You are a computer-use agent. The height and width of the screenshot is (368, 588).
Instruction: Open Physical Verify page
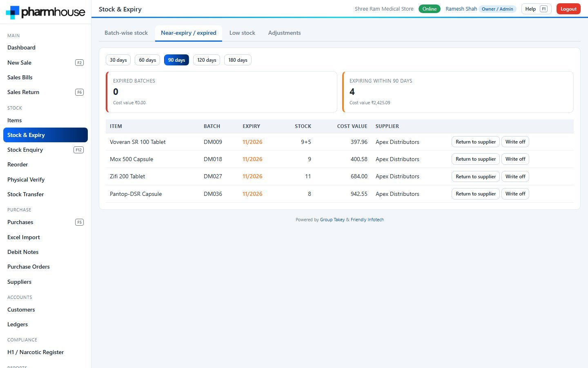coord(45,180)
